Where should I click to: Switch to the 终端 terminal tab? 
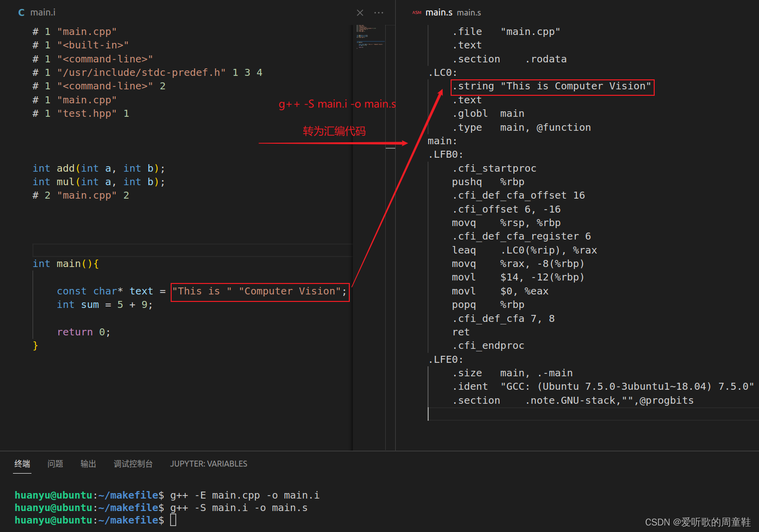pos(22,464)
